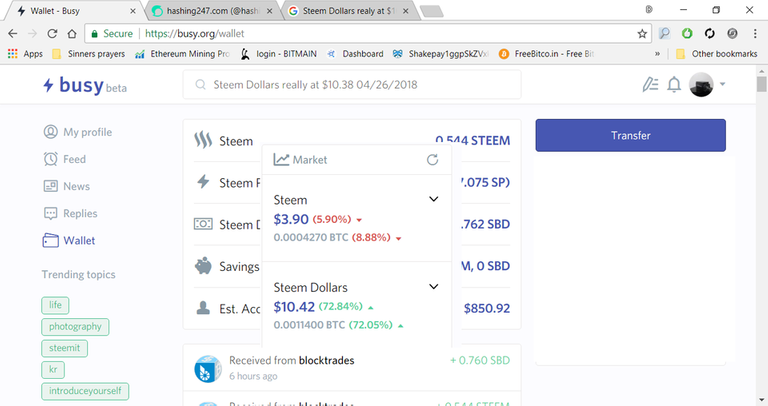
Task: Open the Apps bookmarks shortcut
Action: coord(25,53)
